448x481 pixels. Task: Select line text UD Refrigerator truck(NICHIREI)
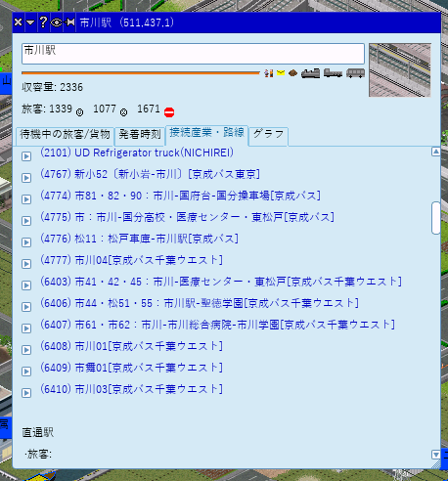[154, 153]
